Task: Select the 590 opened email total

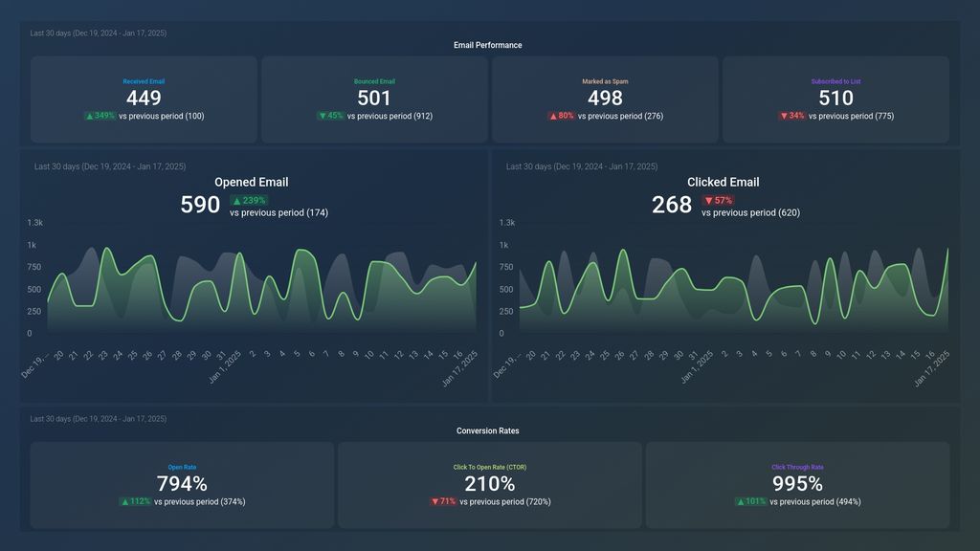Action: pos(200,205)
